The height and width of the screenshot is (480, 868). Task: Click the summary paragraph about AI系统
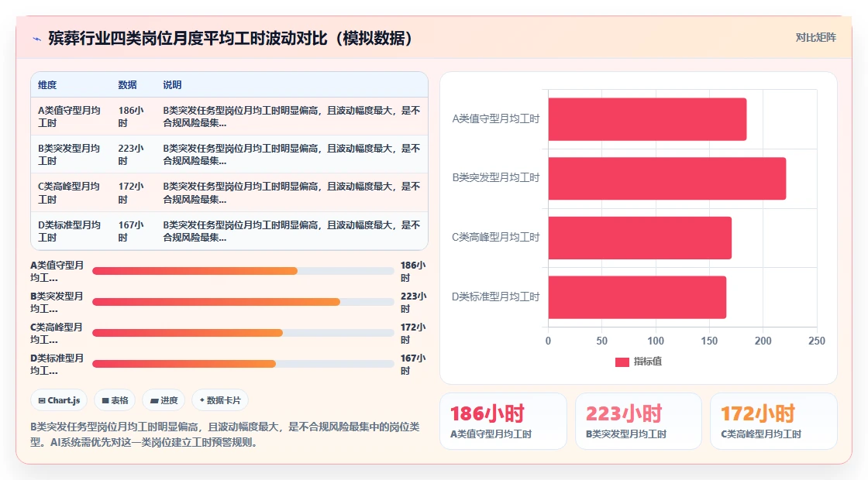[x=225, y=434]
